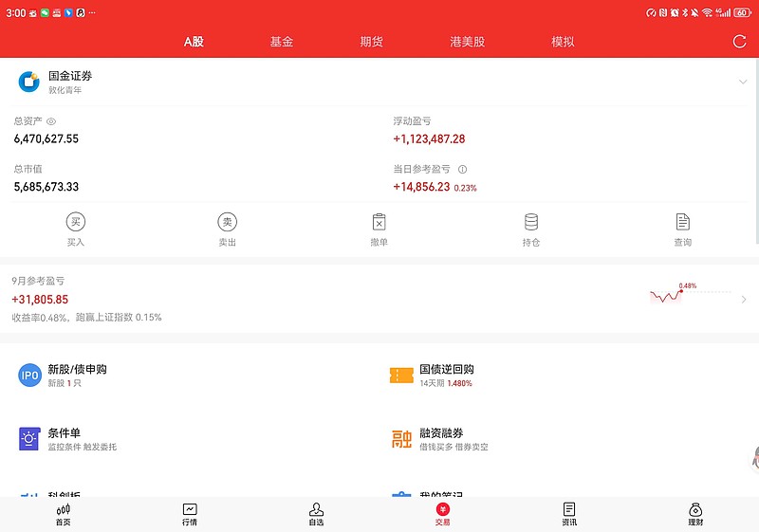Image resolution: width=759 pixels, height=532 pixels.
Task: Tap the 卖出 sell icon
Action: pos(227,222)
